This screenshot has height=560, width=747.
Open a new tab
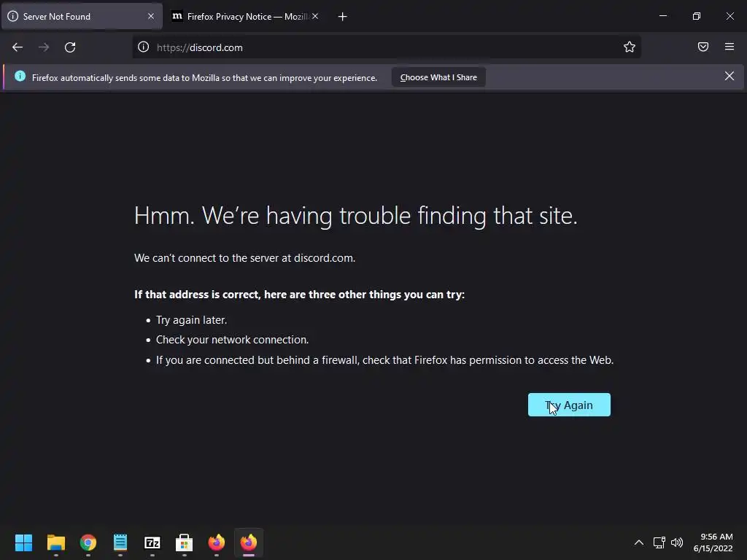342,17
